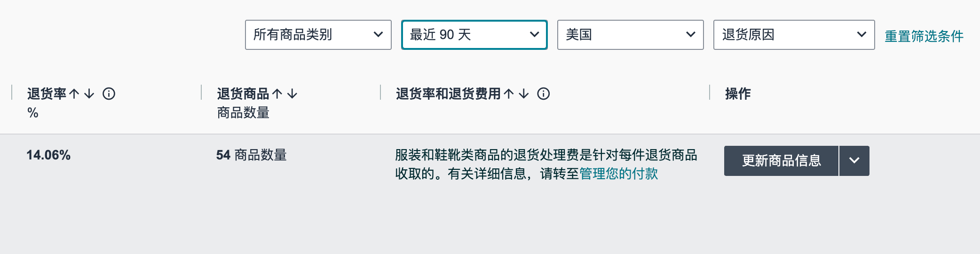
Task: Click the 退货商品 column header text
Action: (243, 94)
